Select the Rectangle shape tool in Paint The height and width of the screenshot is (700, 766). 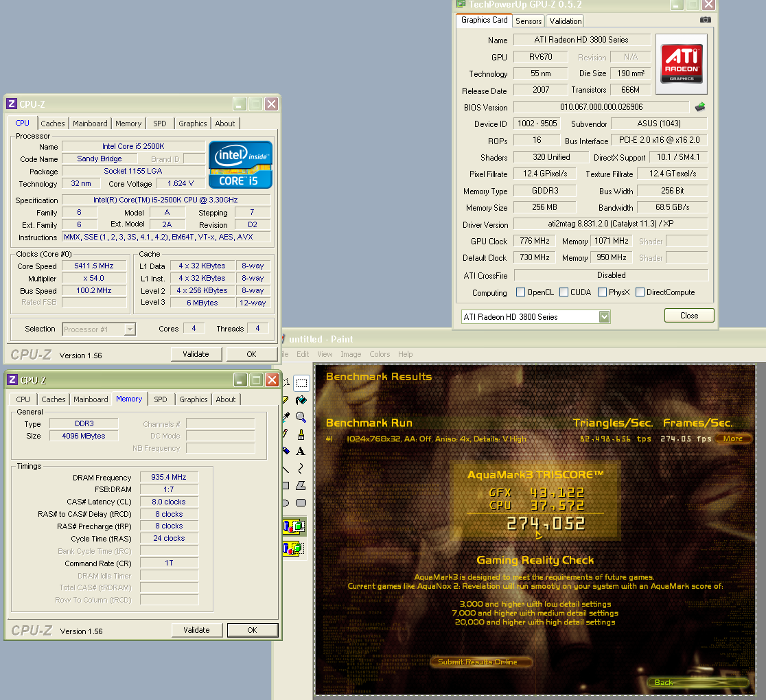click(x=286, y=485)
